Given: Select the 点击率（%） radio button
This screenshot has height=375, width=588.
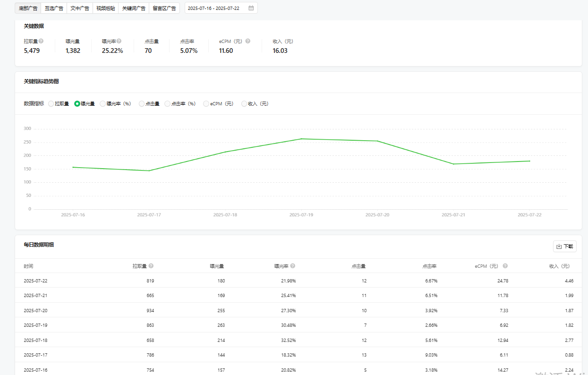Looking at the screenshot, I should click(x=167, y=104).
